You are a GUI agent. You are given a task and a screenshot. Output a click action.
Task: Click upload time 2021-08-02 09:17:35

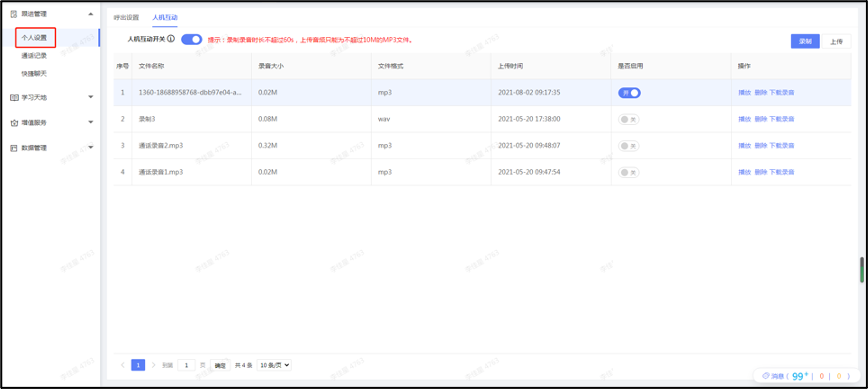(529, 92)
